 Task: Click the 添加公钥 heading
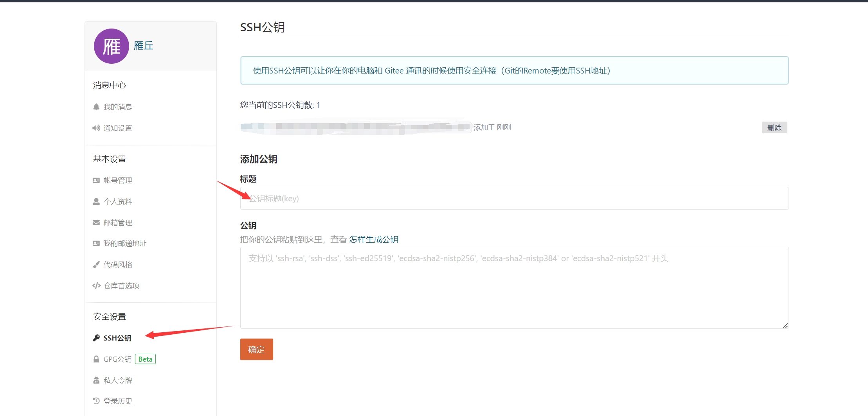(259, 159)
